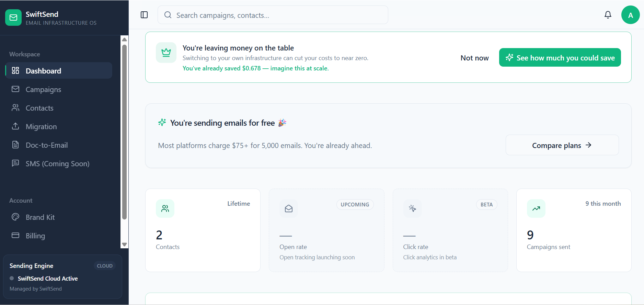The image size is (644, 305).
Task: Click the Brand Kit palette icon
Action: [15, 217]
